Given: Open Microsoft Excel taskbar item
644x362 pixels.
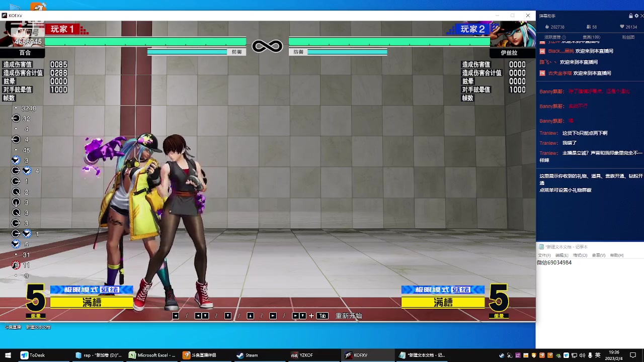Looking at the screenshot, I should point(152,355).
